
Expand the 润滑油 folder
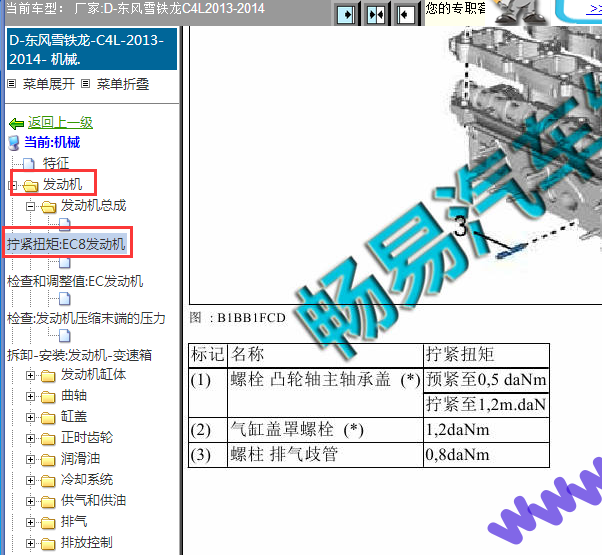point(31,459)
